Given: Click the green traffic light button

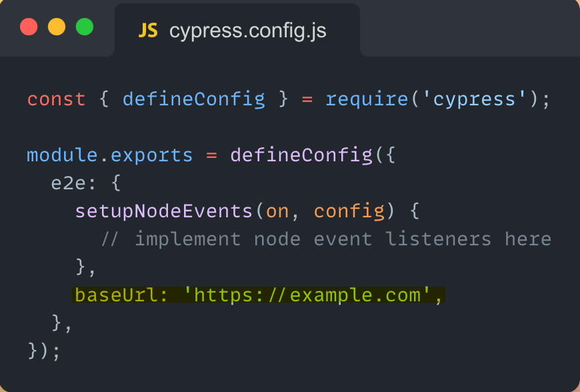Looking at the screenshot, I should tap(85, 27).
